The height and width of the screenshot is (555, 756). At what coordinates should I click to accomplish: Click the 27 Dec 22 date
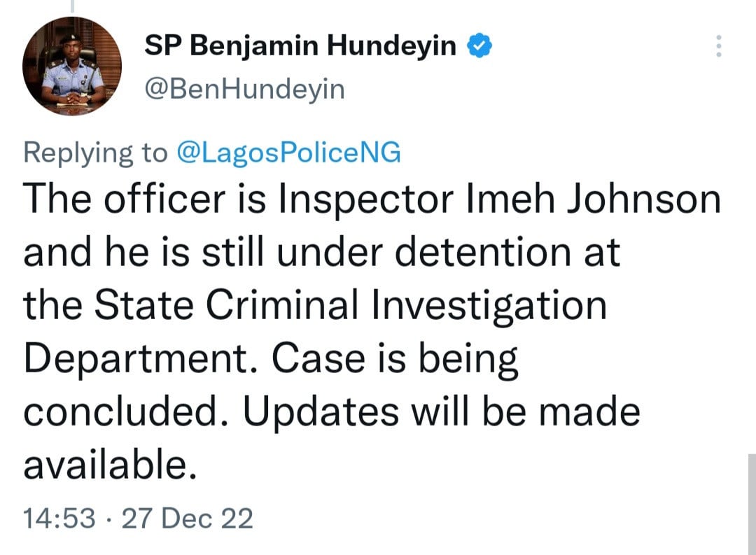187,519
